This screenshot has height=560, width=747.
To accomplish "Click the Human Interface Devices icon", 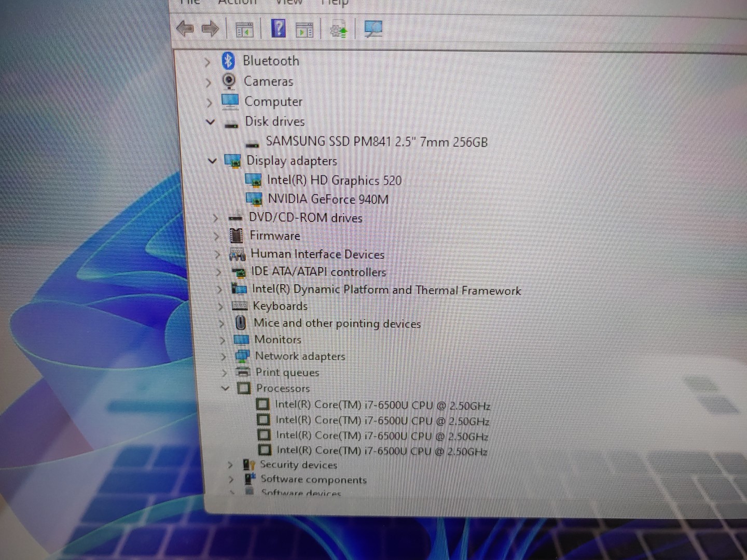I will pyautogui.click(x=237, y=255).
